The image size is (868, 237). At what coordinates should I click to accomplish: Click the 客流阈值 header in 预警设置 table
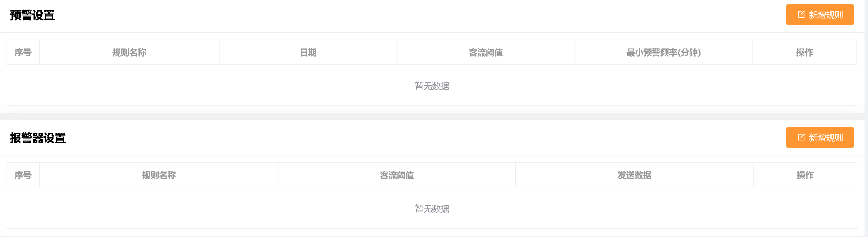[486, 52]
